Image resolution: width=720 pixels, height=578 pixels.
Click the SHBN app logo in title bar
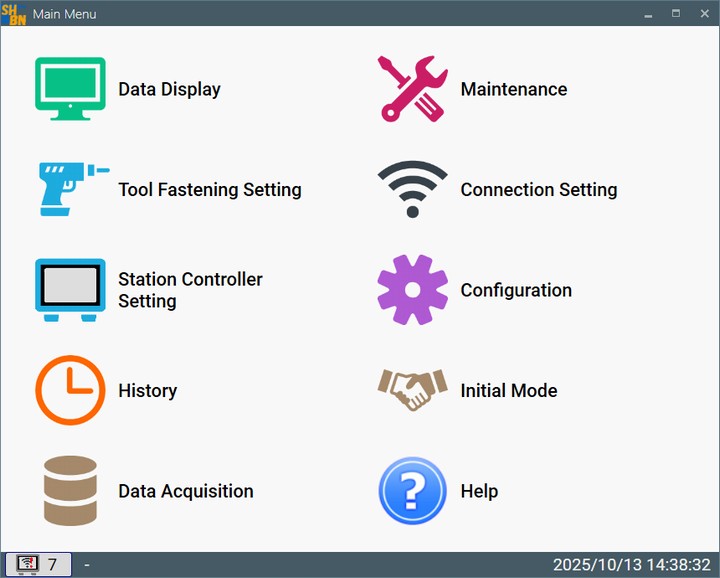[x=14, y=14]
